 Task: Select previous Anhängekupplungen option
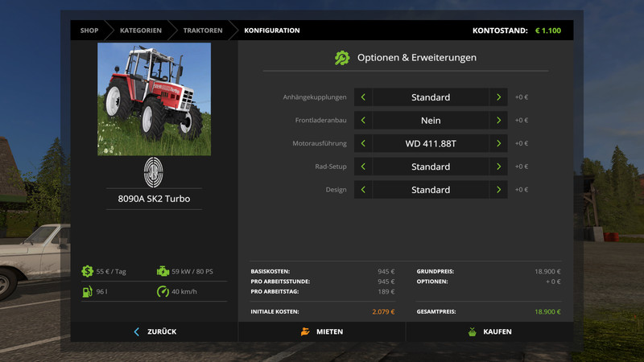[x=363, y=97]
